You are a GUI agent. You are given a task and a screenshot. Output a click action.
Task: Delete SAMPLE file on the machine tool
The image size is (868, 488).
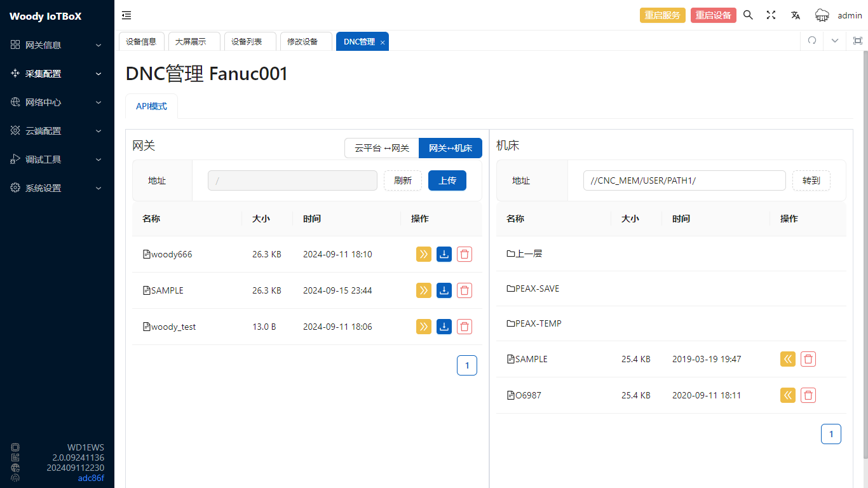[x=808, y=359]
